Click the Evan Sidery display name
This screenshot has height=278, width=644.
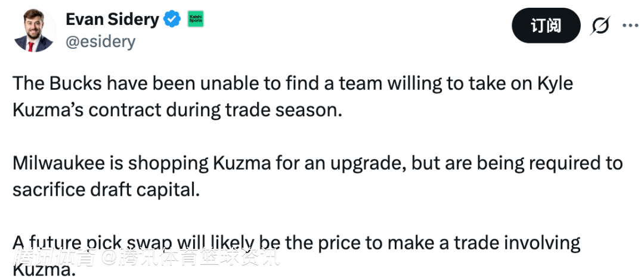[112, 19]
